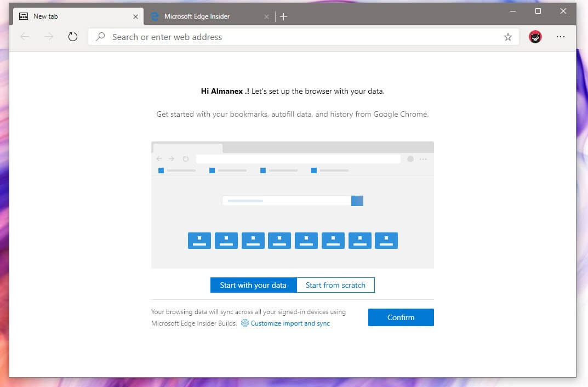Maximize the Edge window
The height and width of the screenshot is (387, 588).
(x=538, y=12)
